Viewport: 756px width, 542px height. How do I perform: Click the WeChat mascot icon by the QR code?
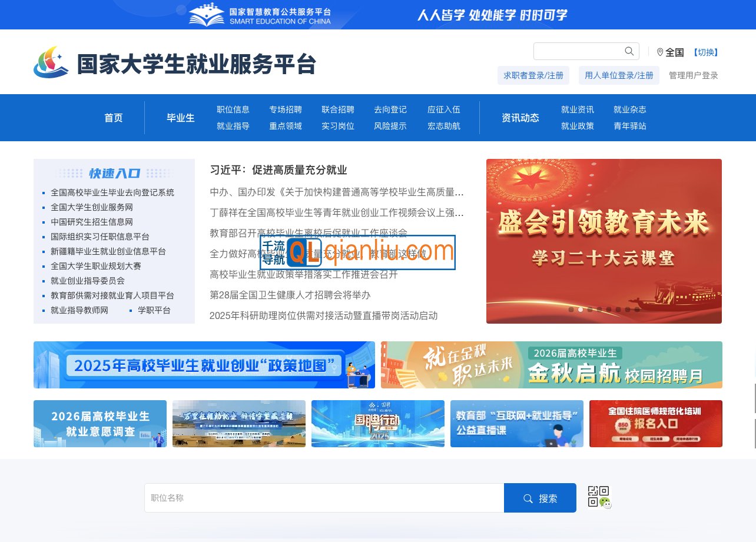pos(605,503)
